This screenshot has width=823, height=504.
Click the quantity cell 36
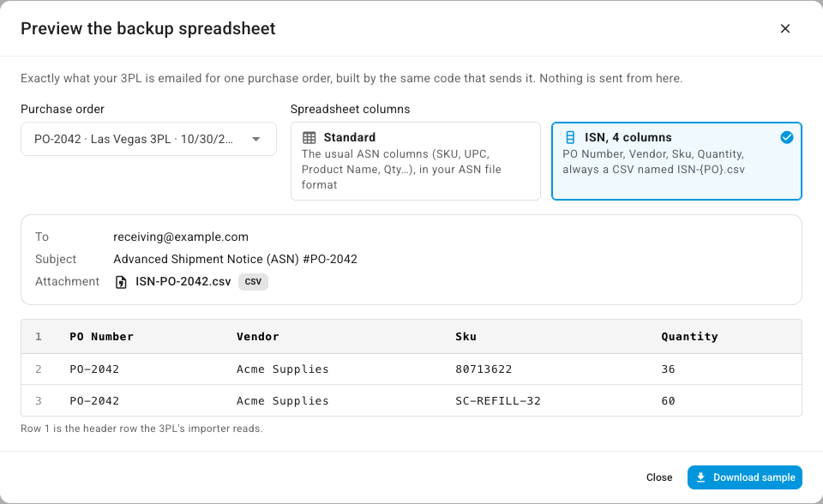pyautogui.click(x=668, y=369)
